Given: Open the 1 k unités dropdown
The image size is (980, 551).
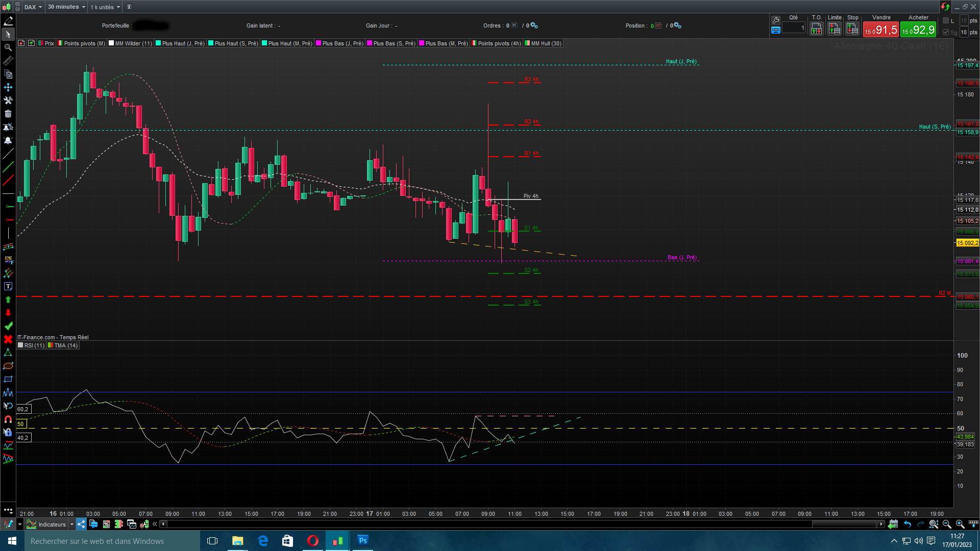Looking at the screenshot, I should [x=105, y=7].
